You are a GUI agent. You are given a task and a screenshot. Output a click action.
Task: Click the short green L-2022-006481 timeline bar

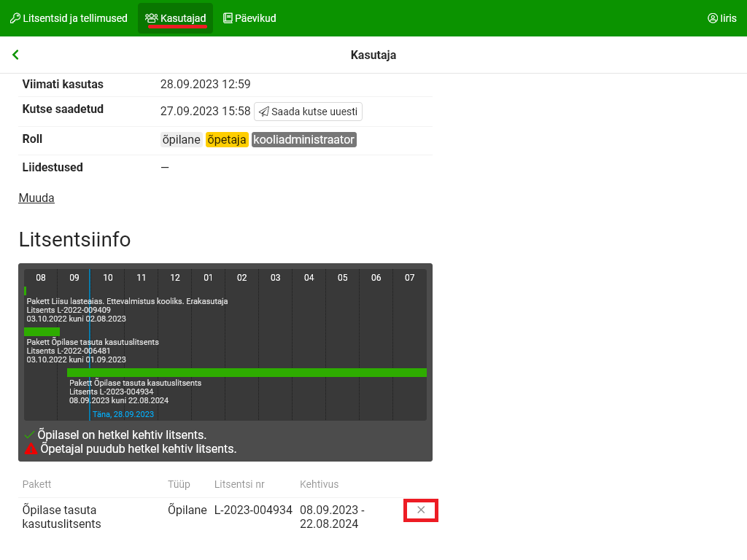pyautogui.click(x=42, y=332)
